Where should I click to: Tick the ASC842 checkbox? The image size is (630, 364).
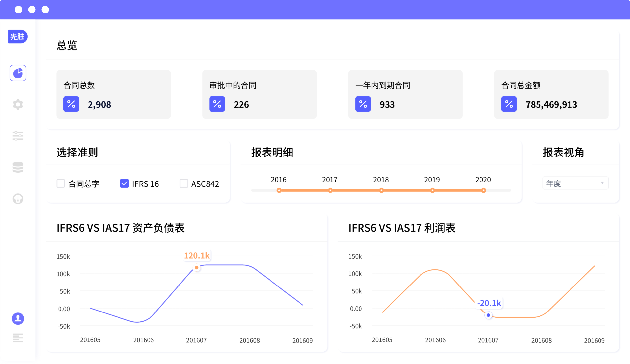pyautogui.click(x=184, y=183)
